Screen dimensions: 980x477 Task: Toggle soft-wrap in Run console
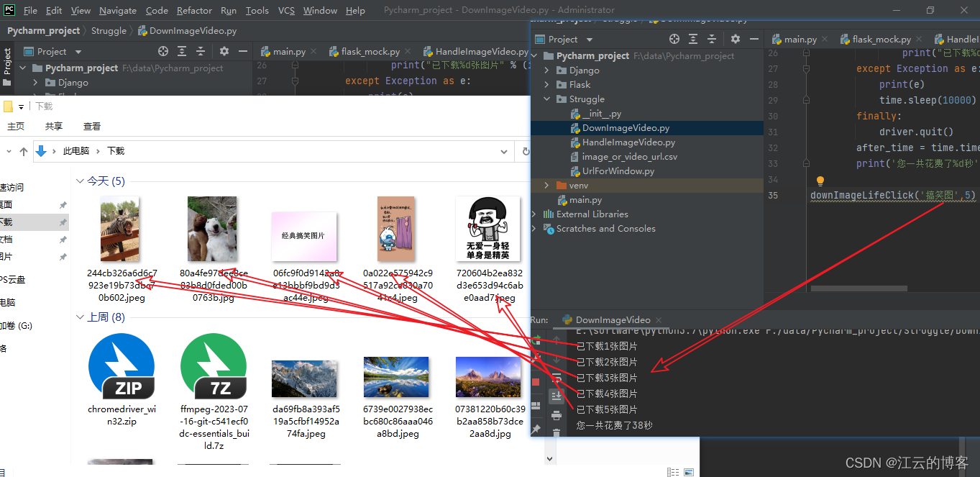pyautogui.click(x=557, y=378)
